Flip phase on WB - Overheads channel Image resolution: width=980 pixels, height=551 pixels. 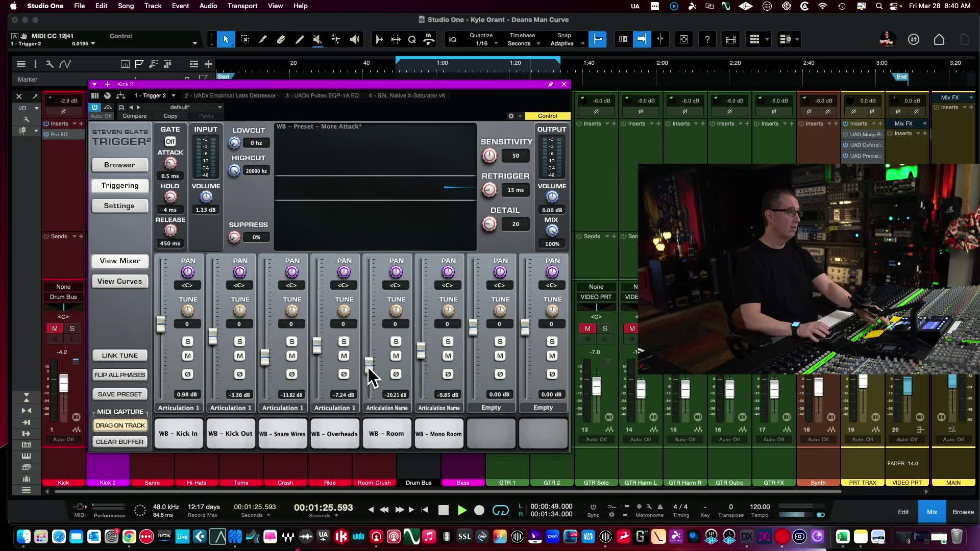pyautogui.click(x=344, y=374)
